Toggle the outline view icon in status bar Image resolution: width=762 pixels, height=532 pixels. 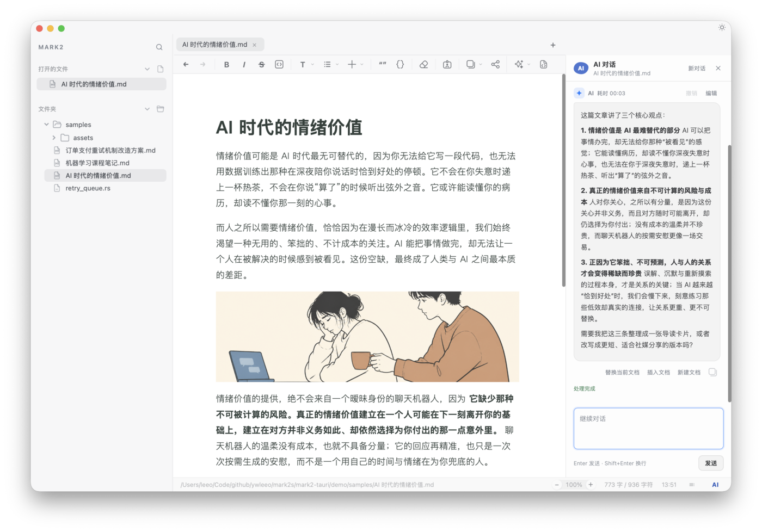pyautogui.click(x=692, y=485)
